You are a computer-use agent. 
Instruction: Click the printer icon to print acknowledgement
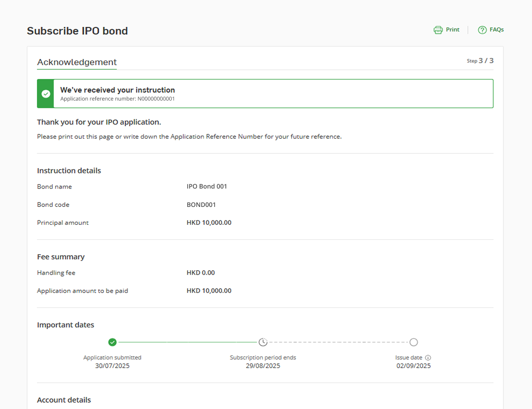(438, 29)
